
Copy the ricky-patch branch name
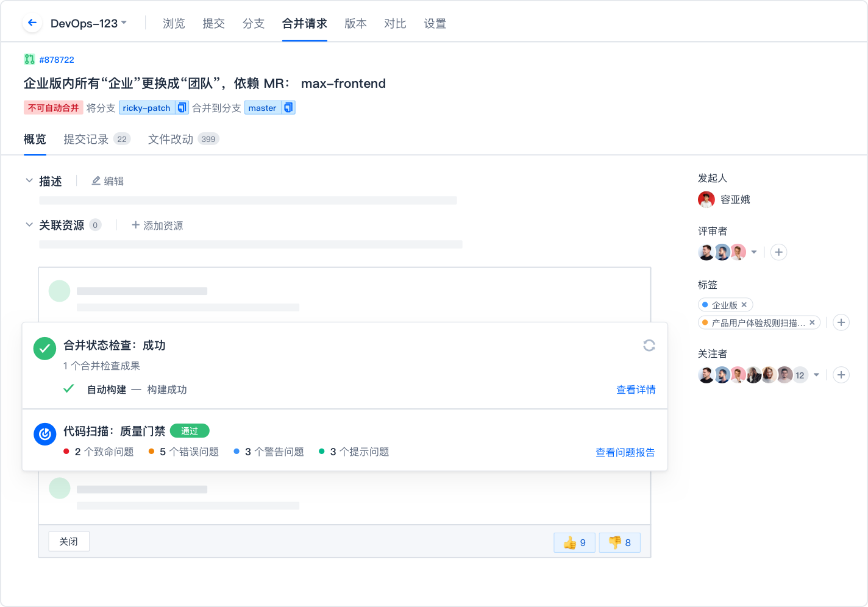pyautogui.click(x=182, y=108)
